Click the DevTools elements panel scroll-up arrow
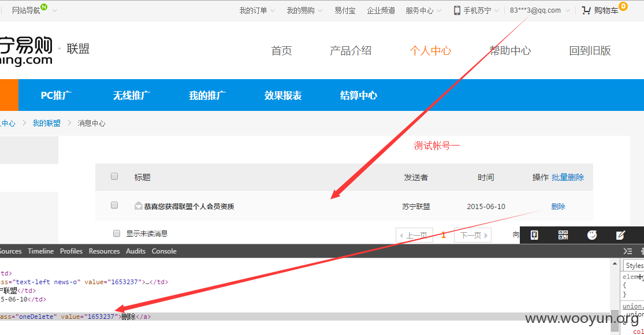This screenshot has width=644, height=335. [x=615, y=263]
